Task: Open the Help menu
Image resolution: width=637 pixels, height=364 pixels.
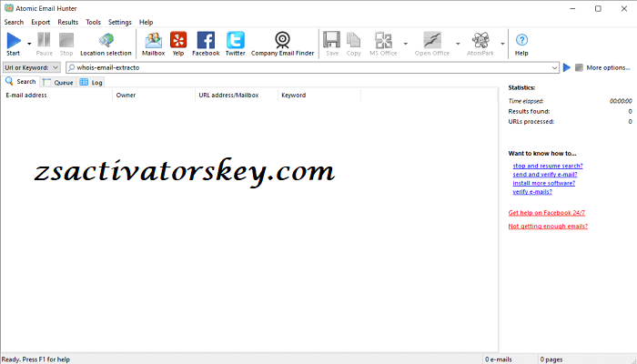Action: [146, 23]
